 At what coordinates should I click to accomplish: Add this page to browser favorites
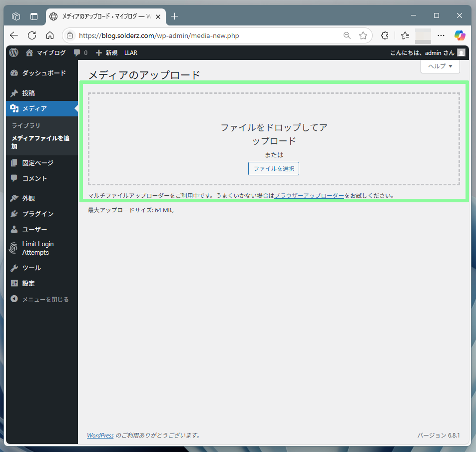pyautogui.click(x=363, y=35)
